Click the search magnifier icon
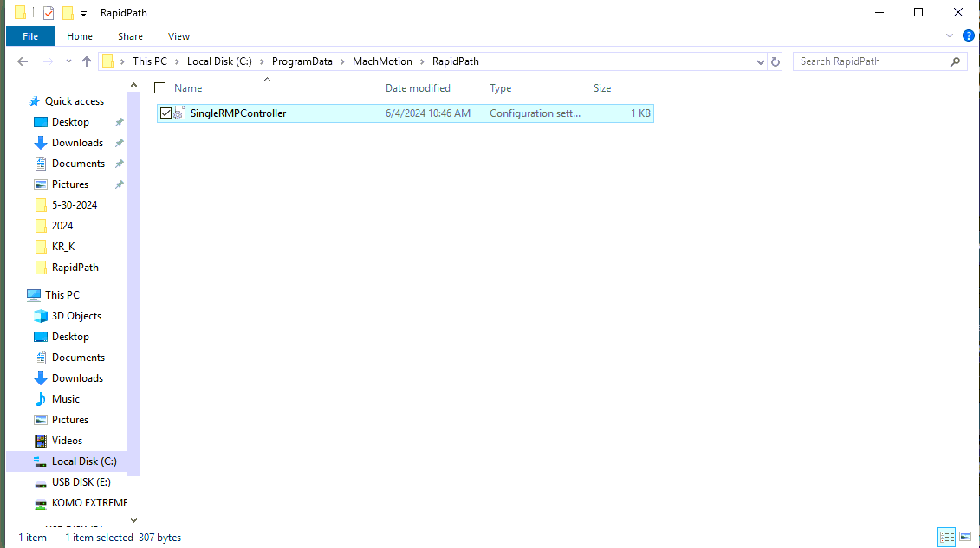 (955, 61)
